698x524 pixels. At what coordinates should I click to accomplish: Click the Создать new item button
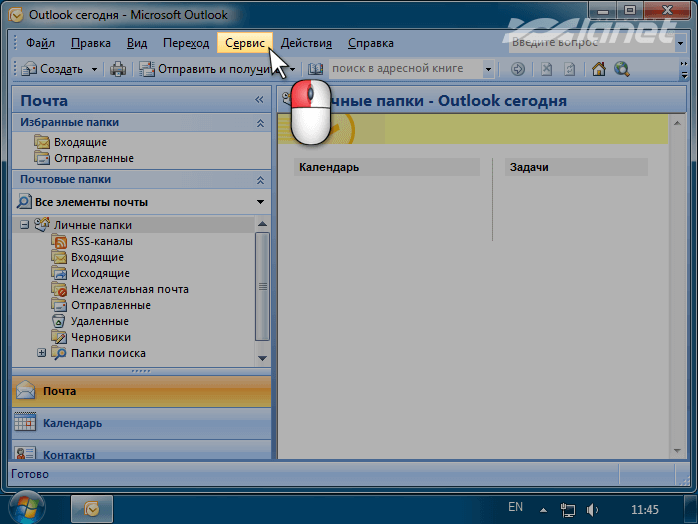click(x=53, y=69)
